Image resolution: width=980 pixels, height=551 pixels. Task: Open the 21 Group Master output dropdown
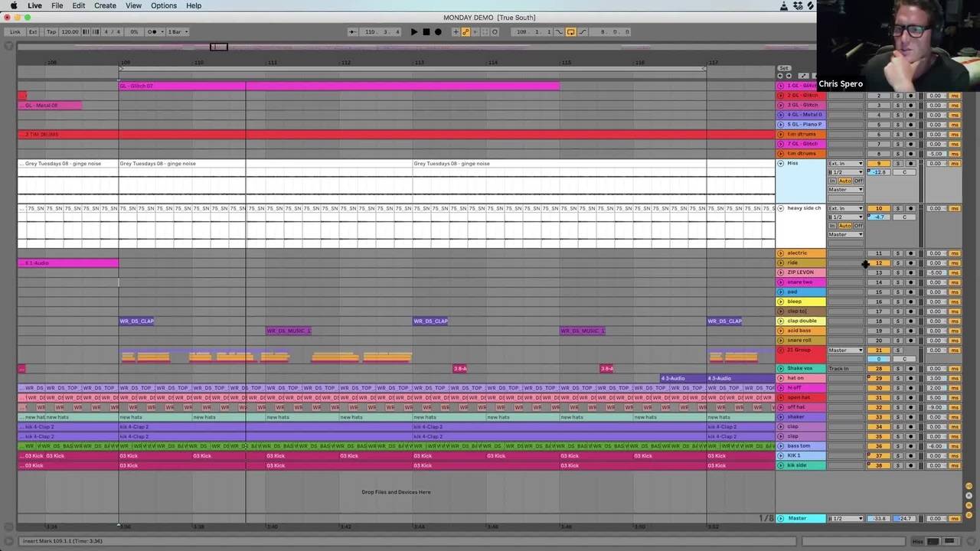pyautogui.click(x=845, y=350)
